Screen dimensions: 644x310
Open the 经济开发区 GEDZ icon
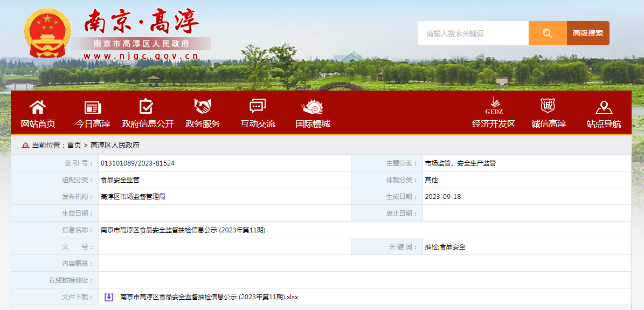click(x=494, y=106)
